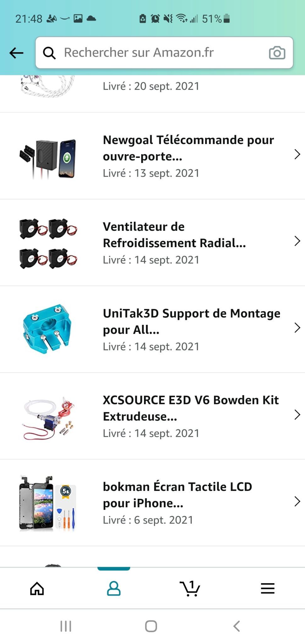Tap the magnifying glass search icon
305x644 pixels.
click(x=49, y=53)
